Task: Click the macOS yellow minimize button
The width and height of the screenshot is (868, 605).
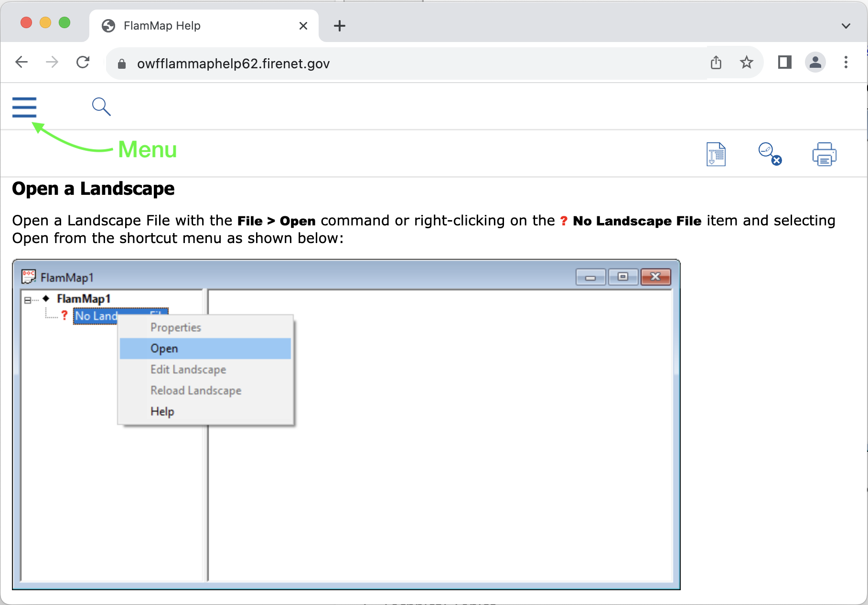Action: tap(45, 22)
